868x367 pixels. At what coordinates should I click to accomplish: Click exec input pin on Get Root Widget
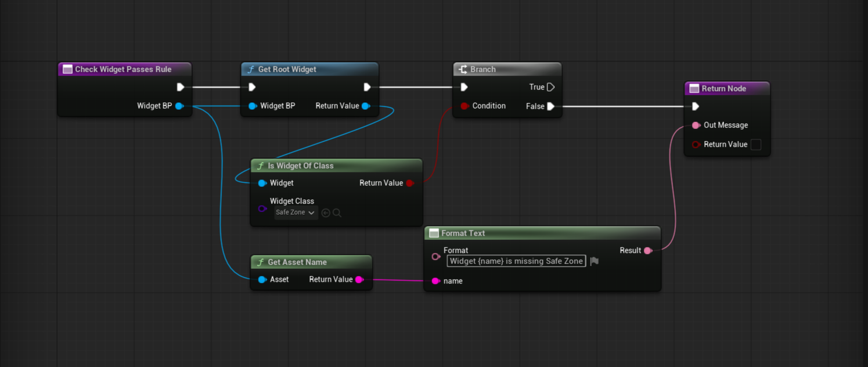pos(252,87)
